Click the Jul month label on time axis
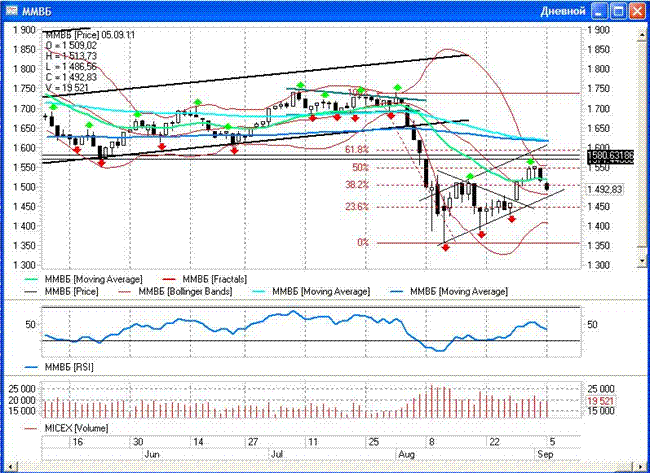 (277, 454)
